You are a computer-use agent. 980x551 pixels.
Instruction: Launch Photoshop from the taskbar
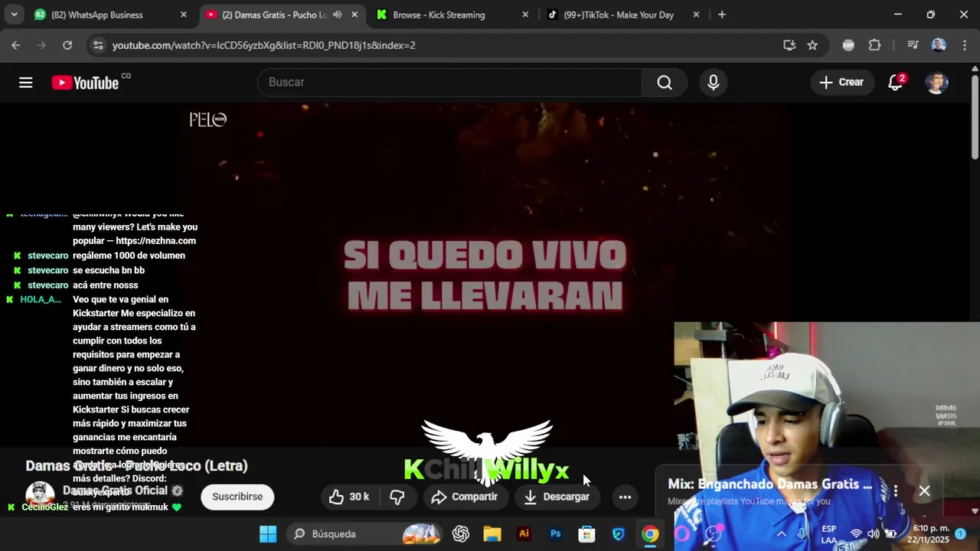(x=555, y=534)
